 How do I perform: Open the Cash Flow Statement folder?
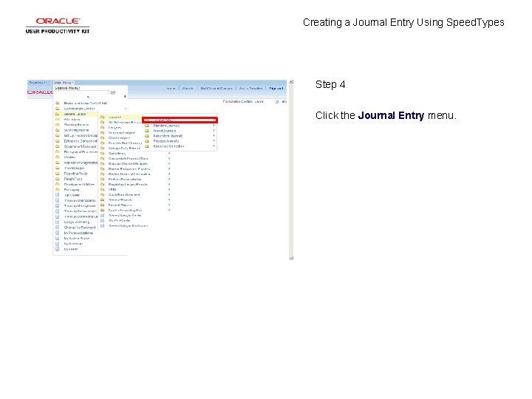pyautogui.click(x=124, y=195)
